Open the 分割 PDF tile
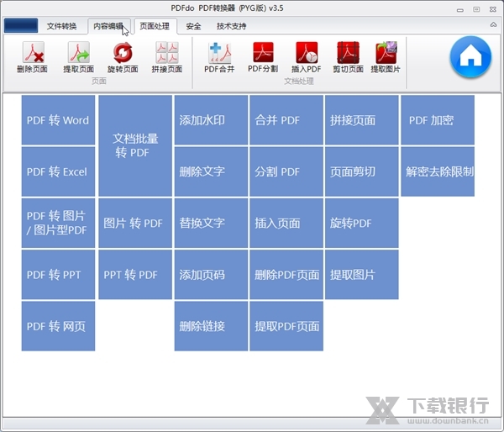504x432 pixels. [286, 171]
